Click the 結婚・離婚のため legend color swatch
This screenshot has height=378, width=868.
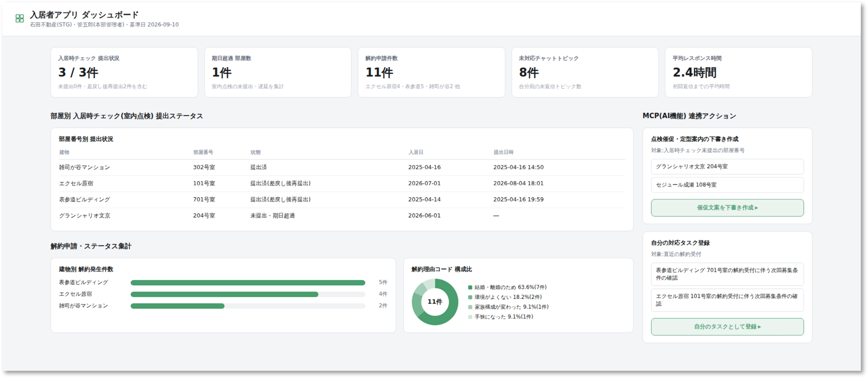coord(470,288)
